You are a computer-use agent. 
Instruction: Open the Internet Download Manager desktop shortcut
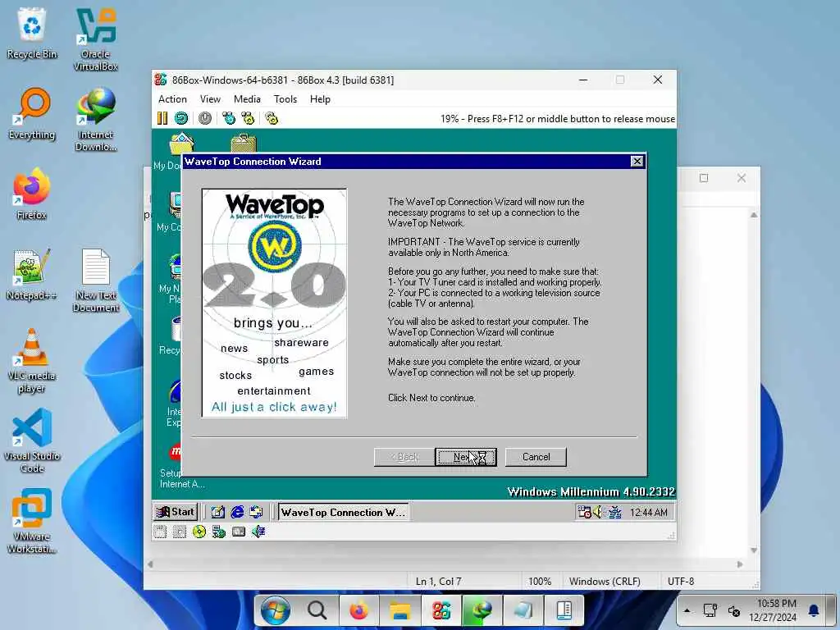(x=95, y=120)
